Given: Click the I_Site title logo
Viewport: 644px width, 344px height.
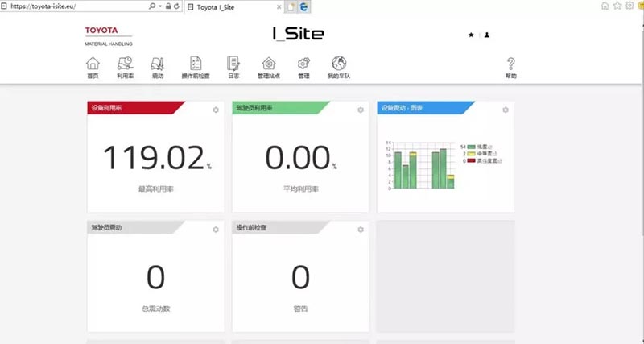Looking at the screenshot, I should 299,34.
